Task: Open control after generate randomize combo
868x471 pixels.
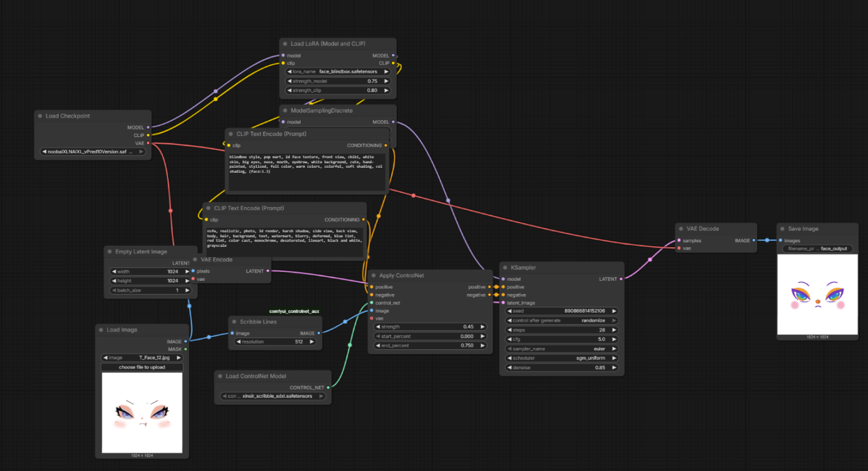Action: pos(561,321)
